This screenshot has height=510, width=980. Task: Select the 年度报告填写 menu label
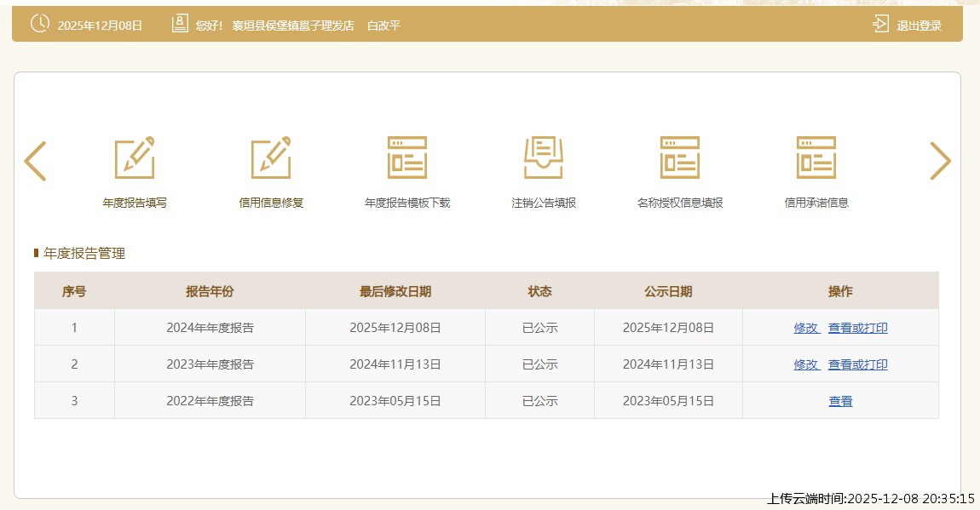point(135,203)
